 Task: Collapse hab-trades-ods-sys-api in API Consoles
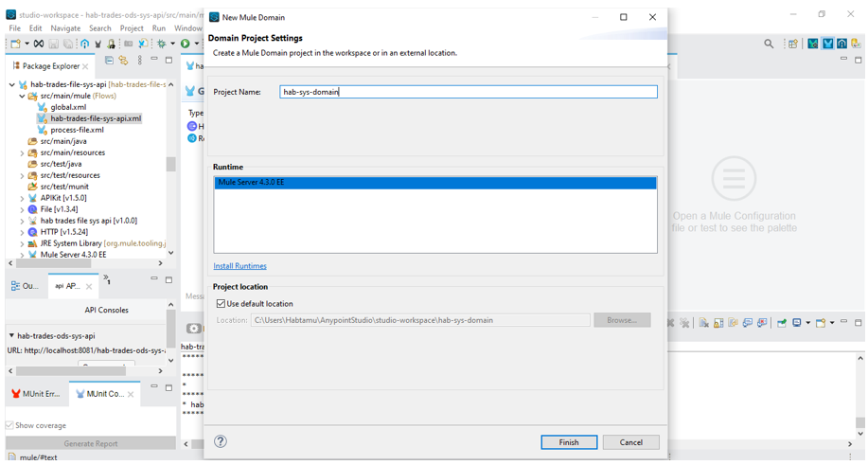pos(11,335)
